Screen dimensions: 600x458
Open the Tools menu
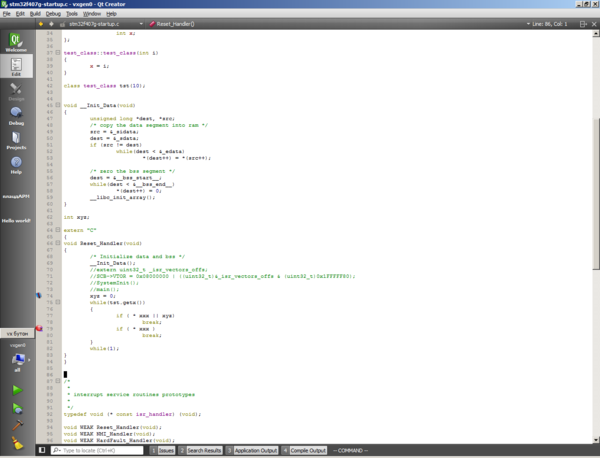tap(72, 14)
